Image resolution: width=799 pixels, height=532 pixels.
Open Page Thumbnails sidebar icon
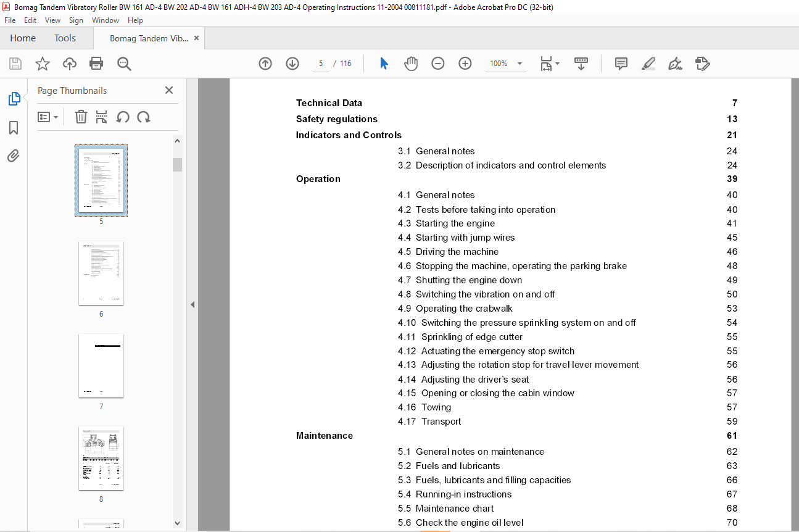click(x=14, y=98)
